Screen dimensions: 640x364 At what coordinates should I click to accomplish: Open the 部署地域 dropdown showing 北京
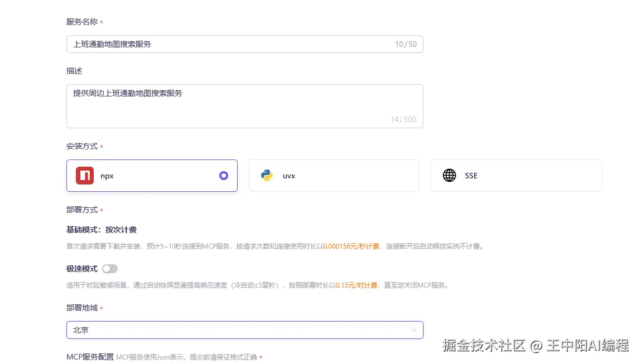[245, 330]
